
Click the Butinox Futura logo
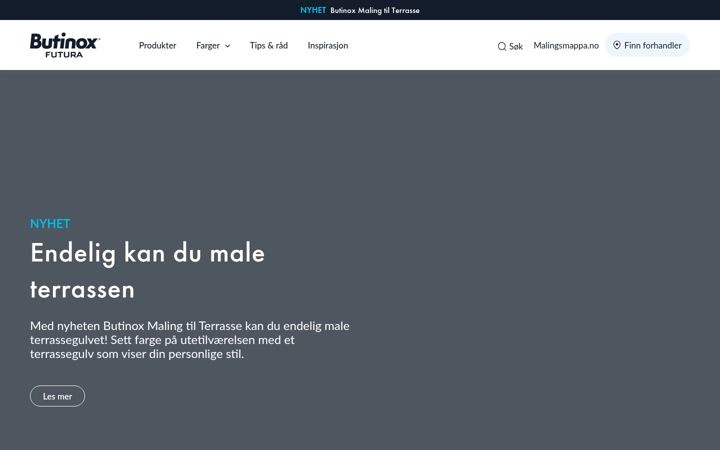(65, 45)
